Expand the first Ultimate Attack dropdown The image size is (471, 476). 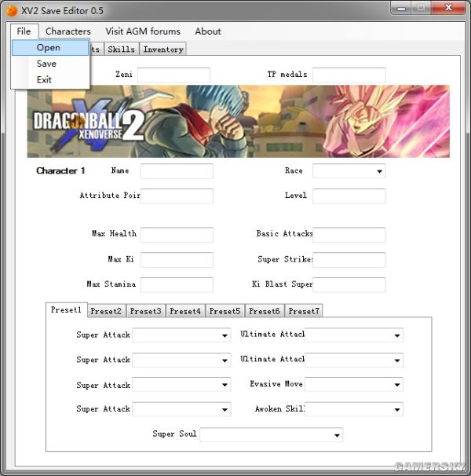click(354, 335)
